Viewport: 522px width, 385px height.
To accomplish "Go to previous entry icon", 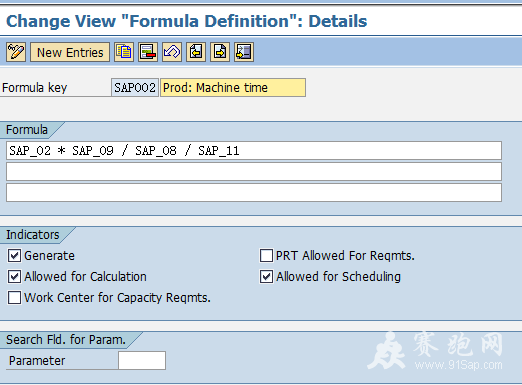I will point(196,52).
